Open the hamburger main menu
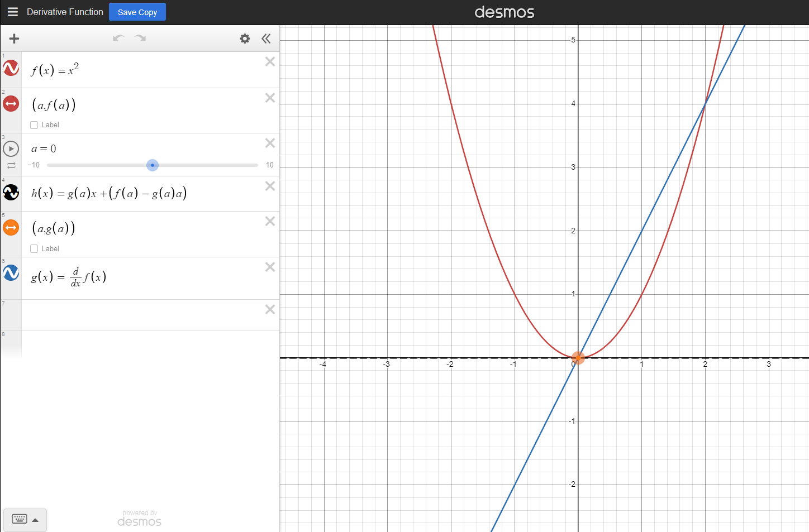The image size is (809, 532). point(13,12)
